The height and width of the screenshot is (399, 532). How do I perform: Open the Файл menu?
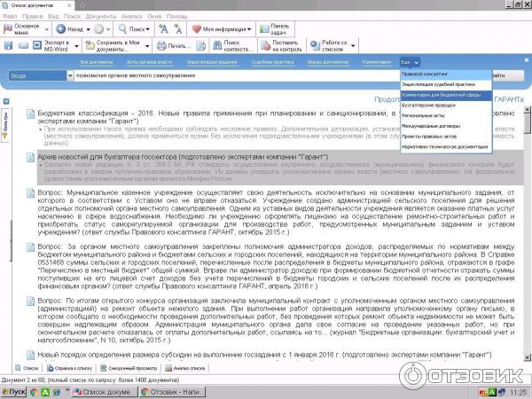point(10,16)
